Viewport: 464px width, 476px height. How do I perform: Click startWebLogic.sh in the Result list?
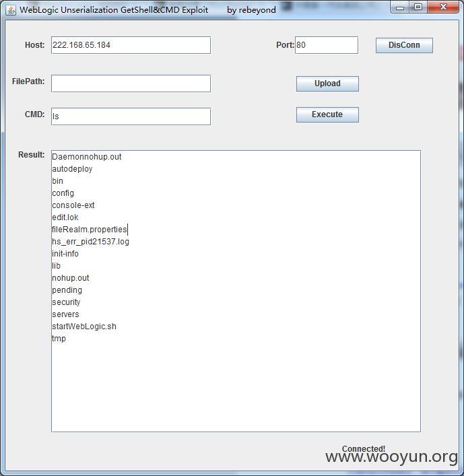coord(84,327)
